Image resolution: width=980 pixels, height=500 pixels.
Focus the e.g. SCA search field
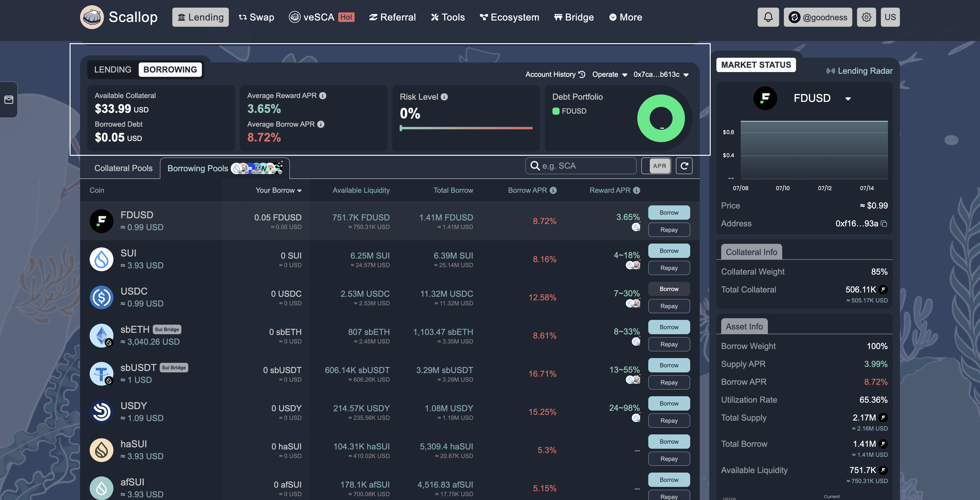point(581,166)
